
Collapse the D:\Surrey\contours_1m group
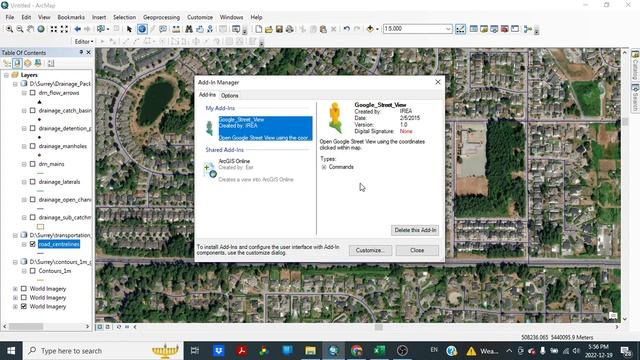[15, 262]
